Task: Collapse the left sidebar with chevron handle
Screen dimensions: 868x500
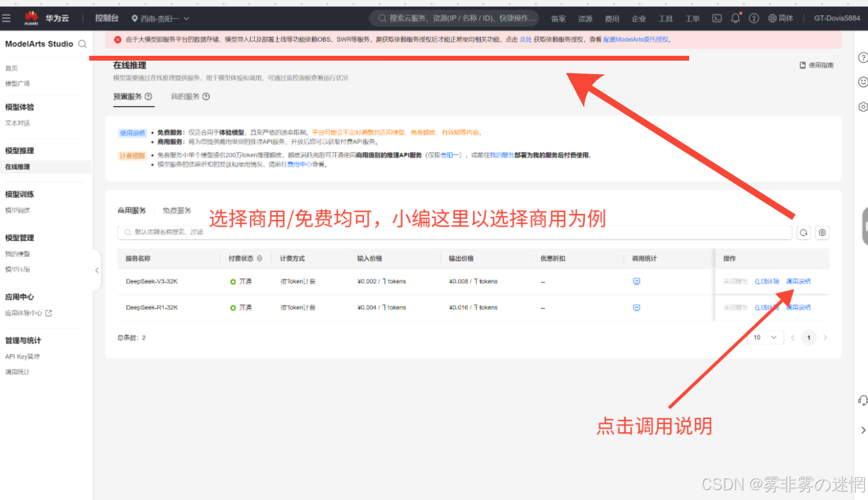Action: pyautogui.click(x=97, y=270)
